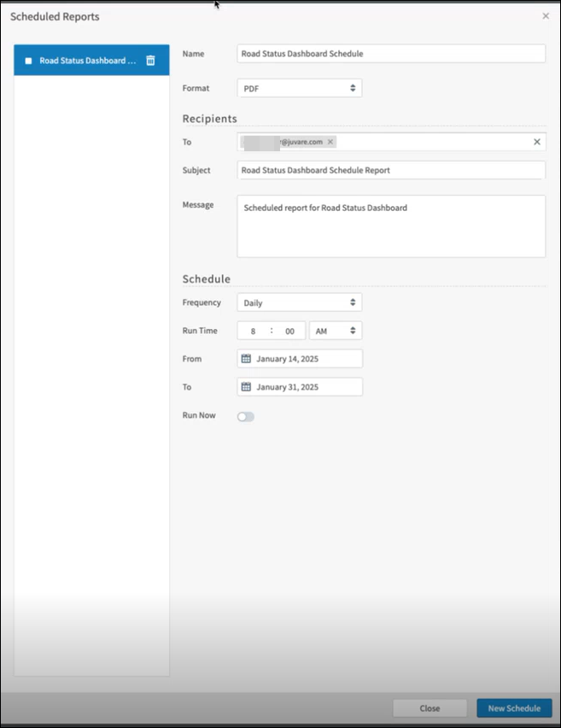Click the Close button

click(430, 708)
